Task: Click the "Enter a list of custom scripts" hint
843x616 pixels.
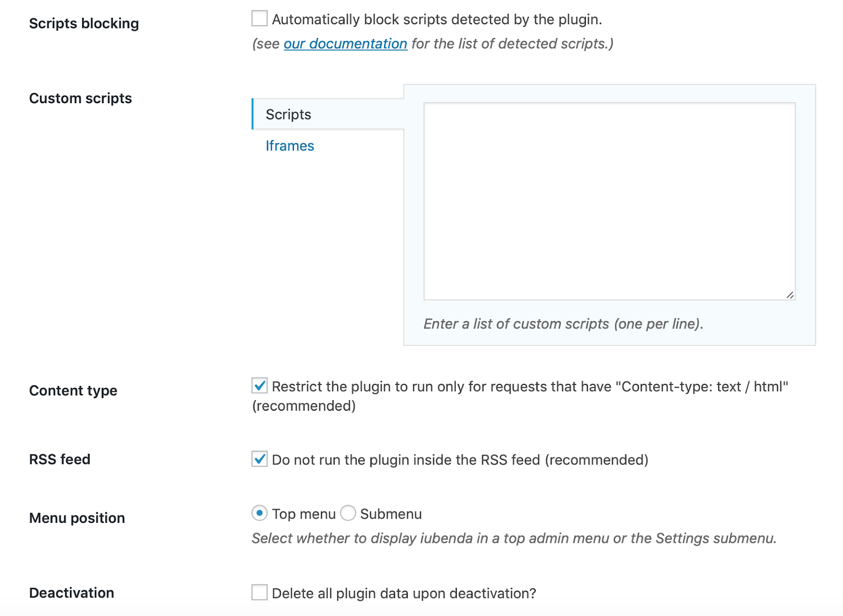Action: pyautogui.click(x=563, y=324)
